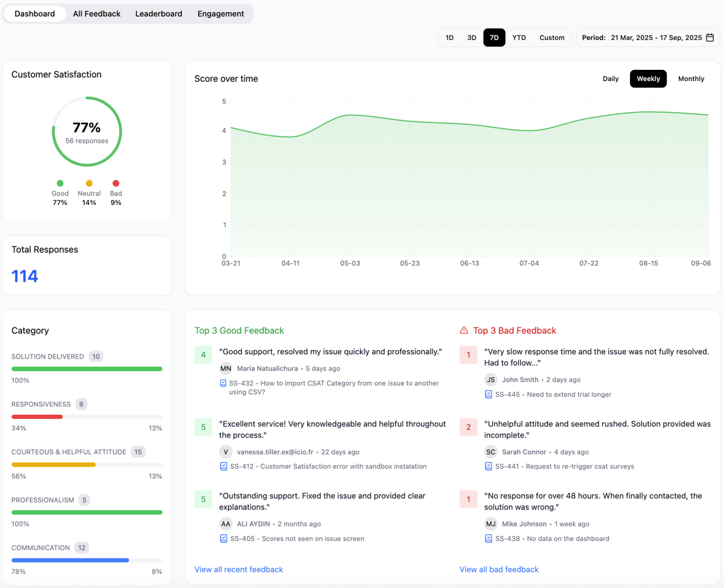This screenshot has height=588, width=724.
Task: Click the SC avatar for Sarah Connor
Action: coord(491,452)
